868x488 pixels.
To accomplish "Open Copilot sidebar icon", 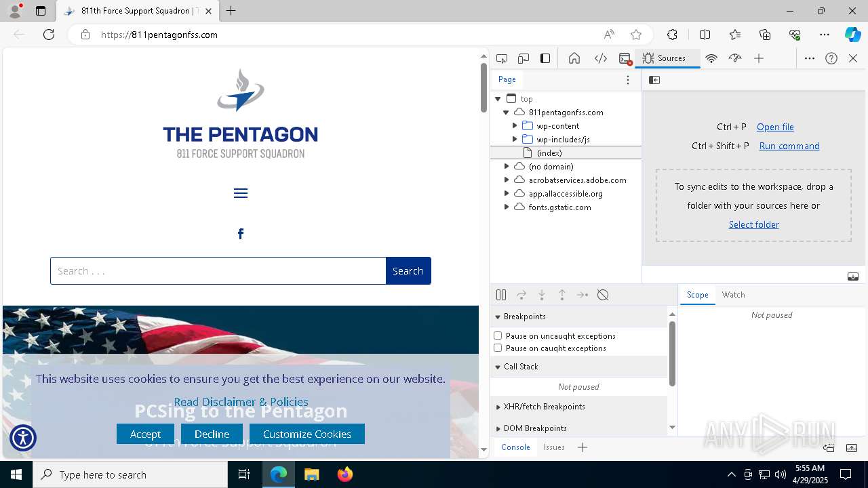I will click(852, 35).
